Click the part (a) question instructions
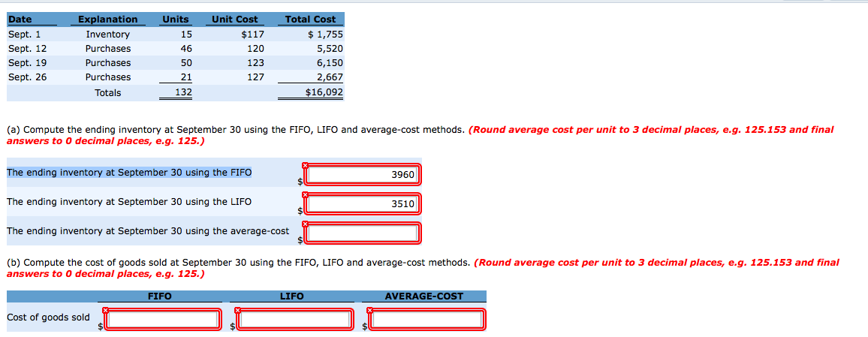868x337 pixels. coord(420,136)
